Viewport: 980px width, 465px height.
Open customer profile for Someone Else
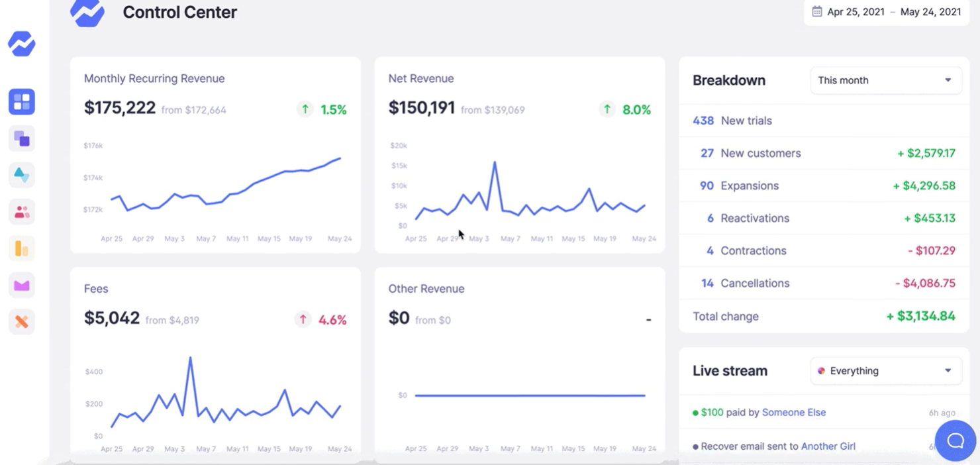point(794,412)
